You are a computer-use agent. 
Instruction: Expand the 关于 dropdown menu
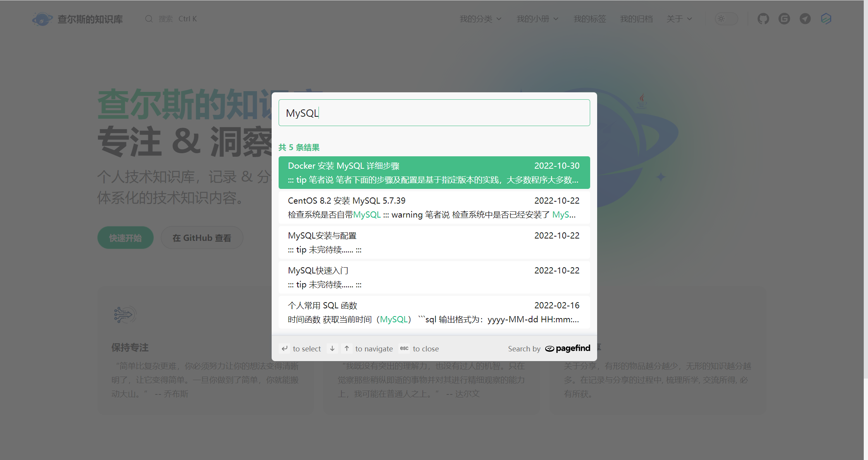(679, 19)
